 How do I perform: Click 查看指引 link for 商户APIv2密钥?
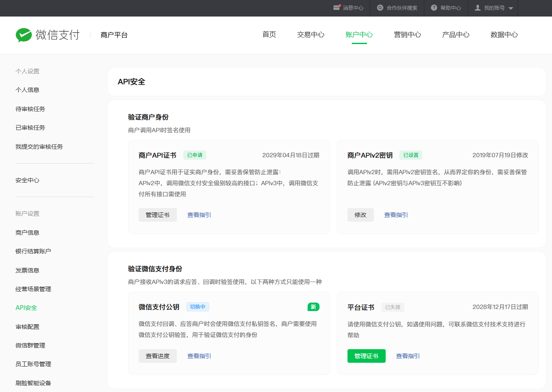pos(396,215)
